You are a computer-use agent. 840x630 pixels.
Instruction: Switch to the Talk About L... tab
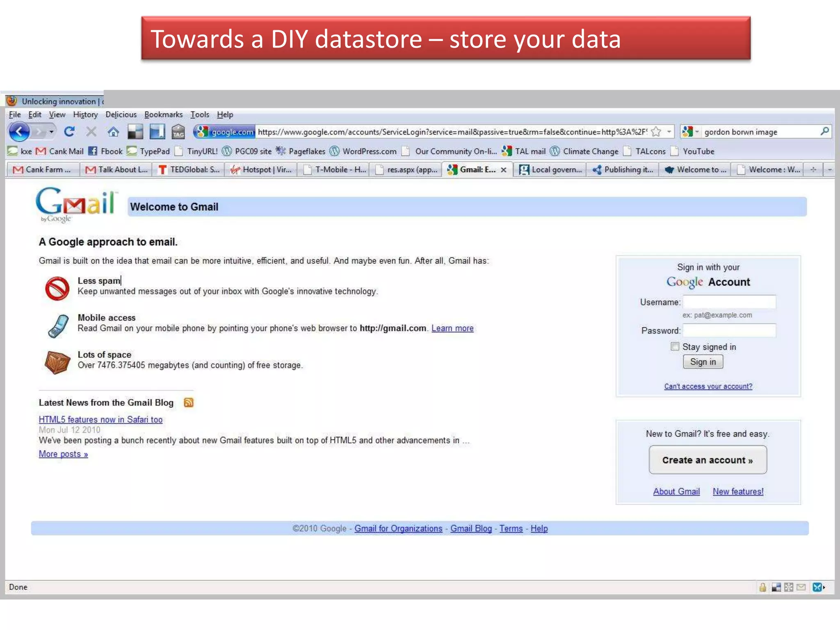click(x=116, y=170)
